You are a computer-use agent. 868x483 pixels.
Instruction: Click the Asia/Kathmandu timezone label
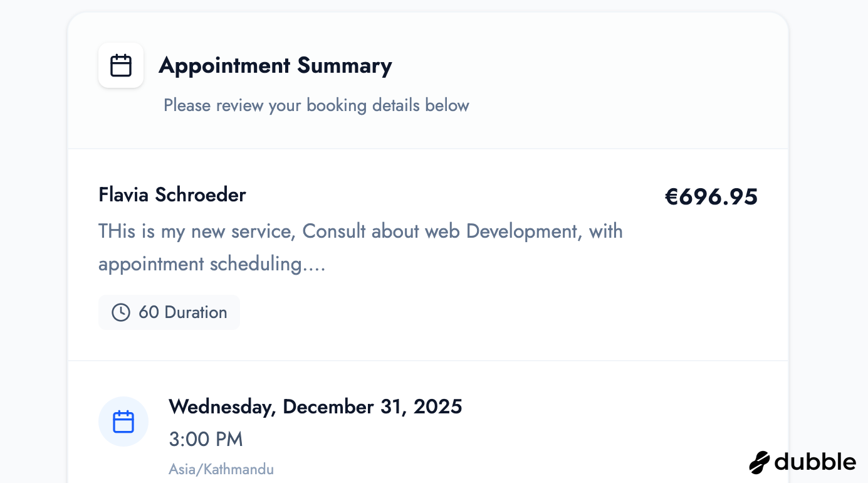coord(221,469)
